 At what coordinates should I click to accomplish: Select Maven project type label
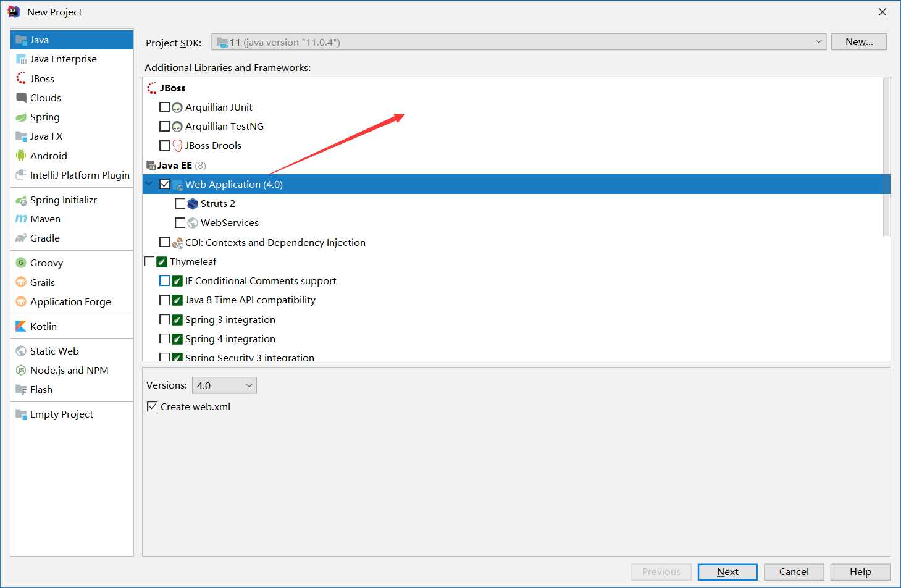(x=45, y=219)
